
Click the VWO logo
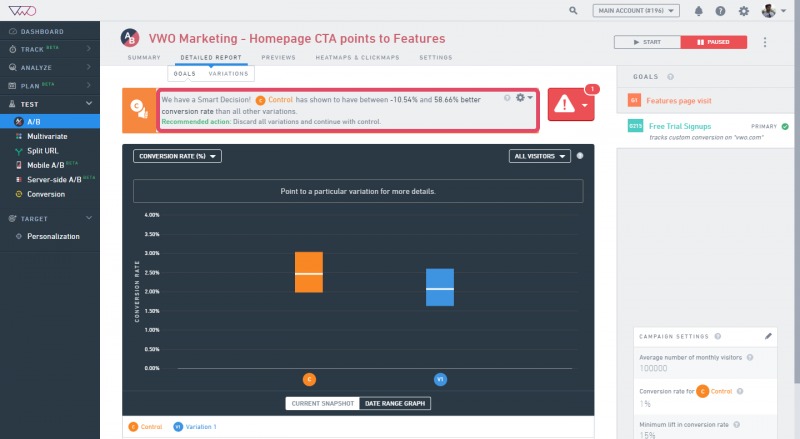22,11
